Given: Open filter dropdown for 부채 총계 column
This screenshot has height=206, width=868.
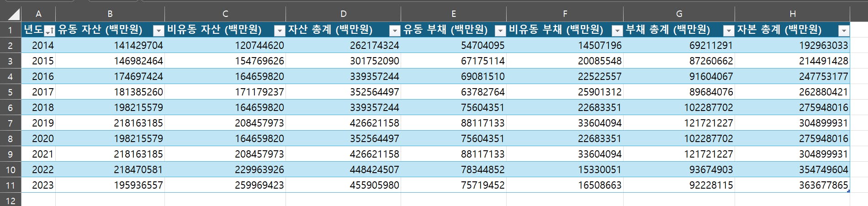Looking at the screenshot, I should pos(729,31).
